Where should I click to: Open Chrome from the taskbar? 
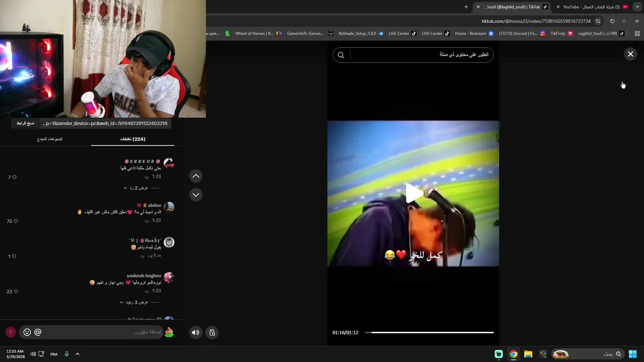pyautogui.click(x=513, y=354)
